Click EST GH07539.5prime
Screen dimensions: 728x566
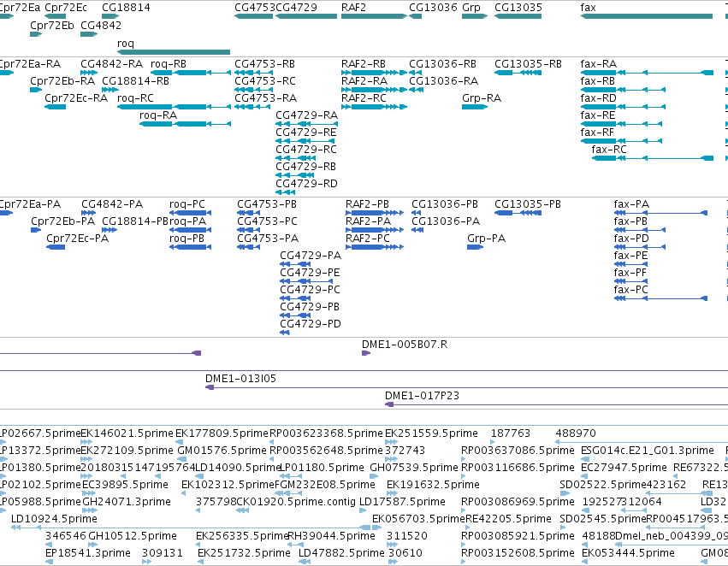coord(414,468)
